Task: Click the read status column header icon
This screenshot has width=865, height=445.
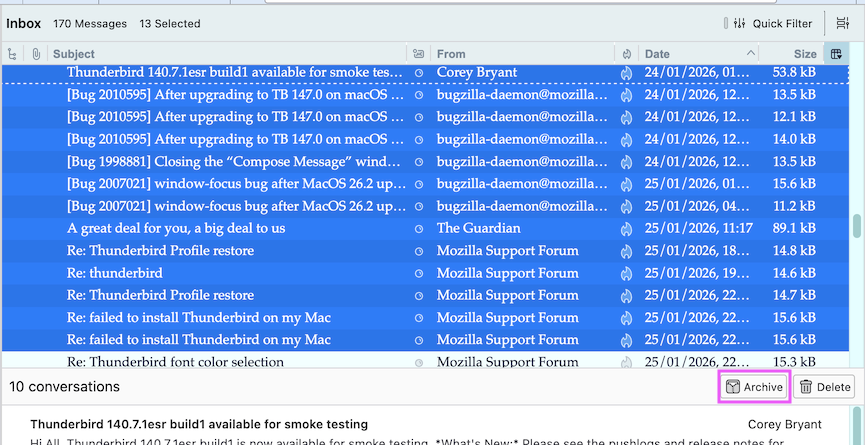Action: [x=418, y=54]
